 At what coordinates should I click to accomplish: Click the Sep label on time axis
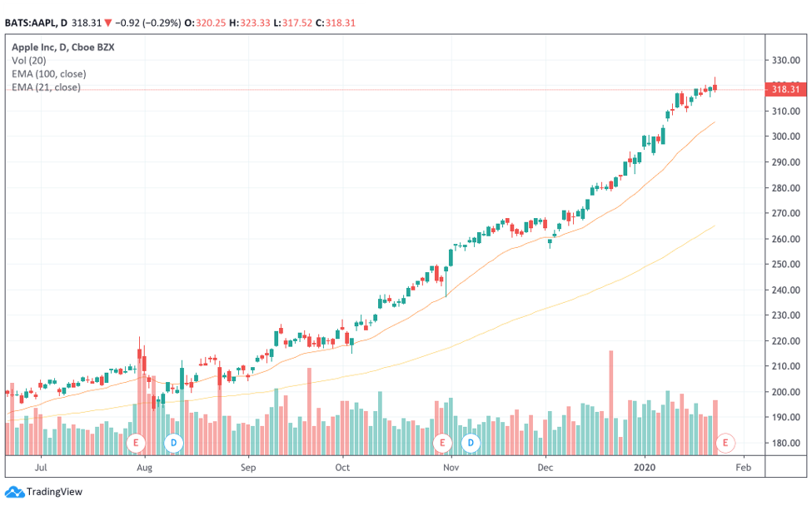pyautogui.click(x=248, y=468)
